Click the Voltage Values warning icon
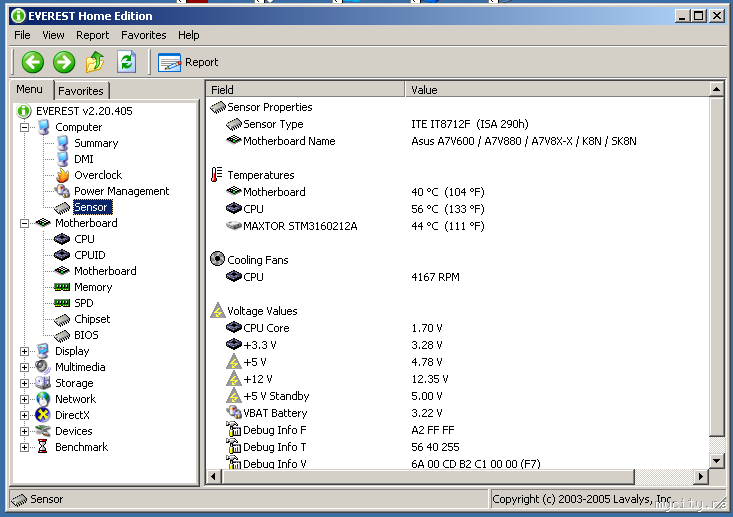 217,310
